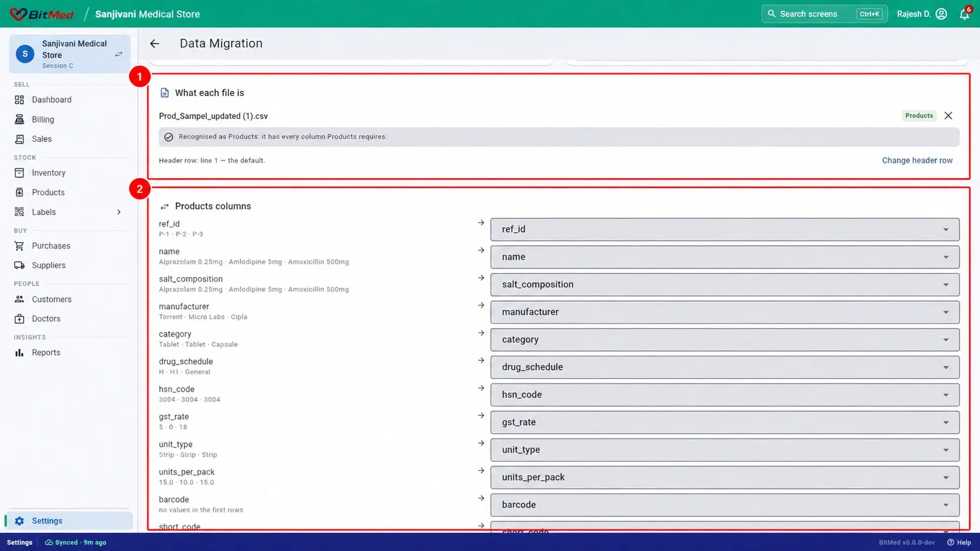Screen dimensions: 980x551
Task: Expand the Labels submenu chevron
Action: (x=119, y=212)
